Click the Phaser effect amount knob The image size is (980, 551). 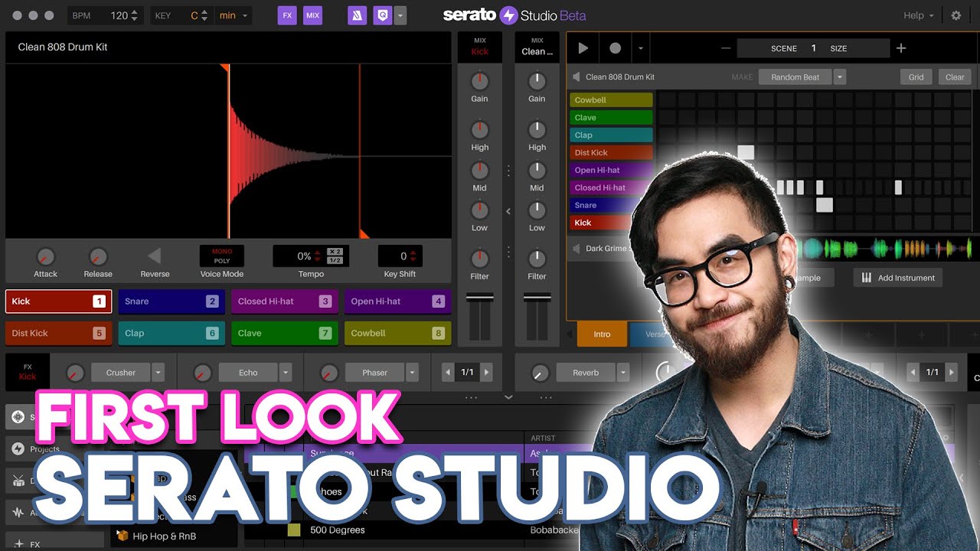(328, 373)
